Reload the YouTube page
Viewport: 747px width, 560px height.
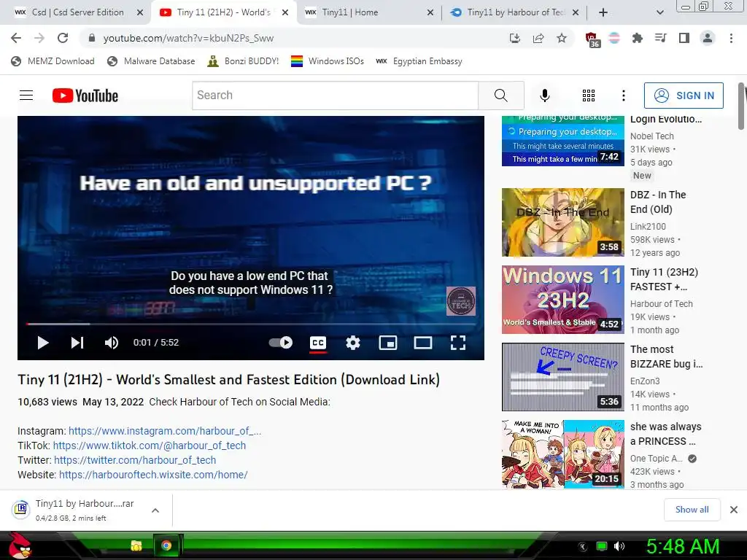63,38
